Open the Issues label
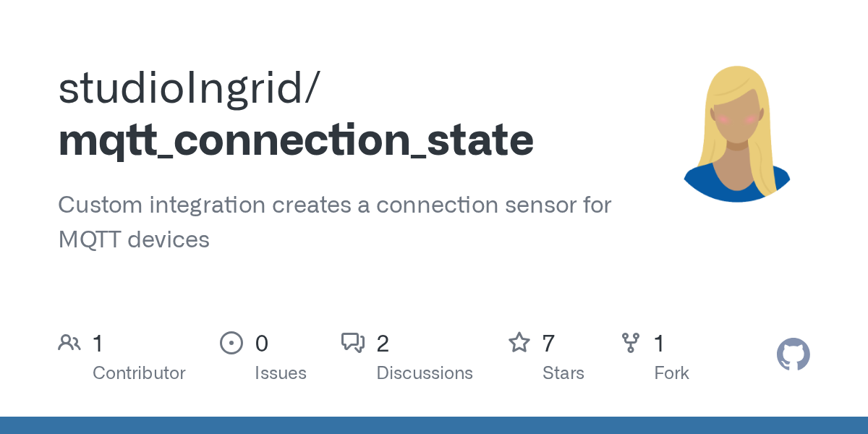This screenshot has width=868, height=434. coord(281,373)
